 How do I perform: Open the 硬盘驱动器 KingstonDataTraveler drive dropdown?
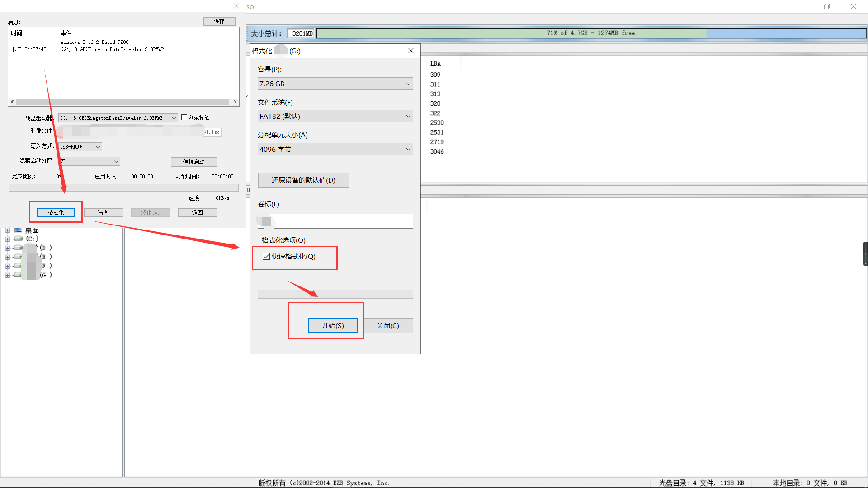(x=174, y=117)
